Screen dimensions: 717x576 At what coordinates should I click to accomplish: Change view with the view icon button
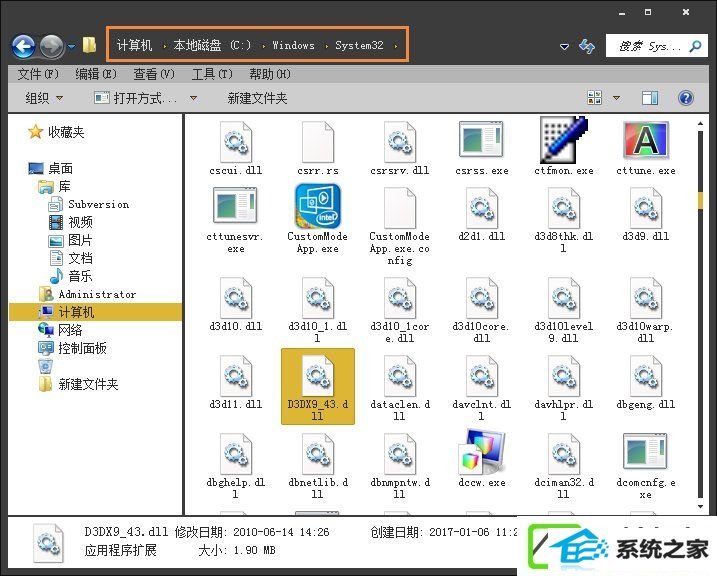coord(594,97)
